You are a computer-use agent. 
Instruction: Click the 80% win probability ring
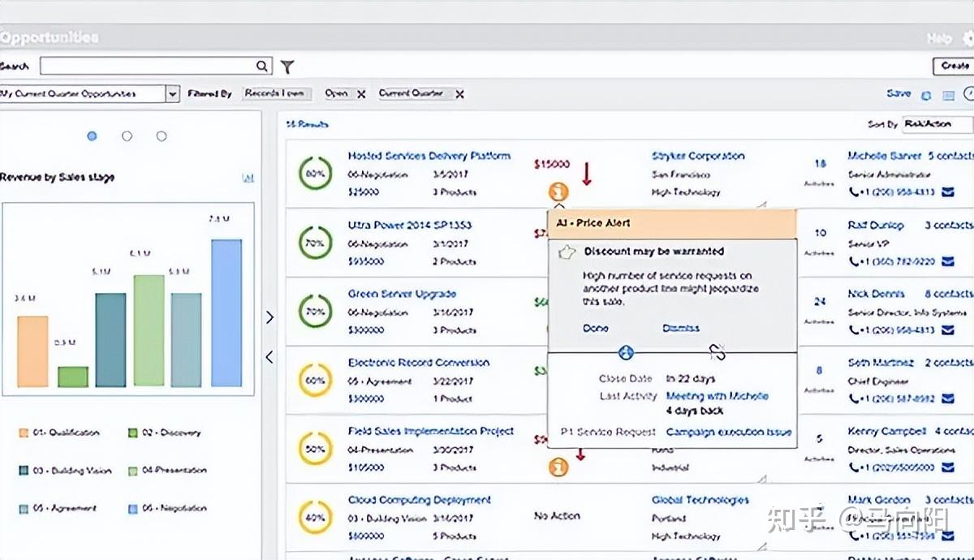315,174
